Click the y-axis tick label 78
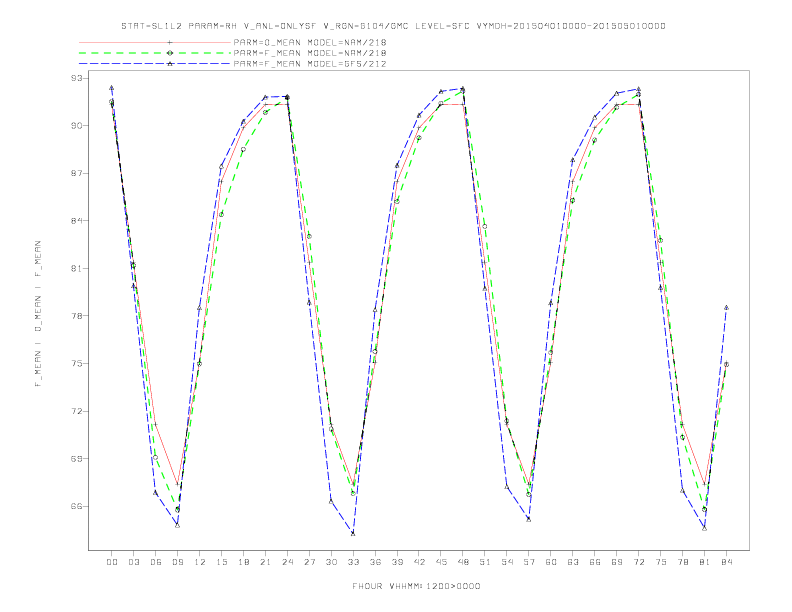Image resolution: width=792 pixels, height=612 pixels. 77,316
